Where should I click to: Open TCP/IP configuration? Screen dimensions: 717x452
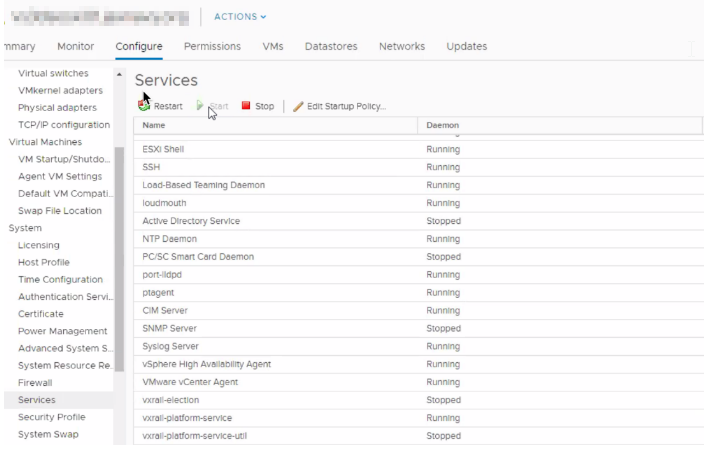point(64,125)
